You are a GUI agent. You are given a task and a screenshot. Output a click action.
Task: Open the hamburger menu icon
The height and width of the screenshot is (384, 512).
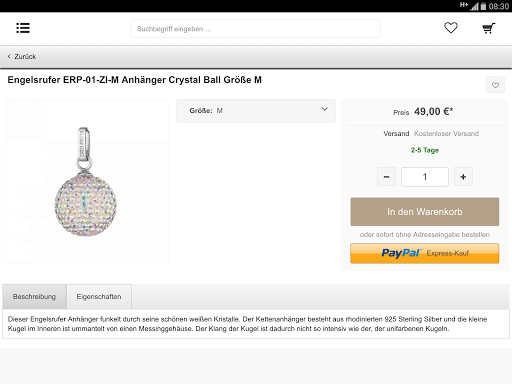coord(23,28)
